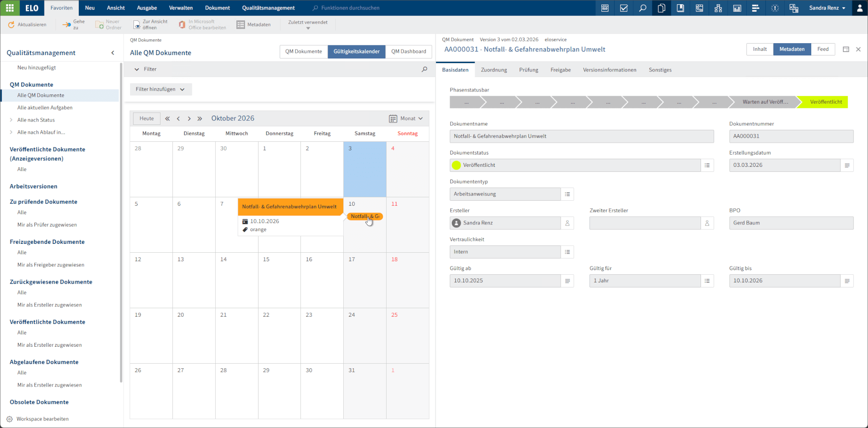The image size is (868, 428).
Task: Click the Veröffentlicht phase in status bar
Action: 825,102
